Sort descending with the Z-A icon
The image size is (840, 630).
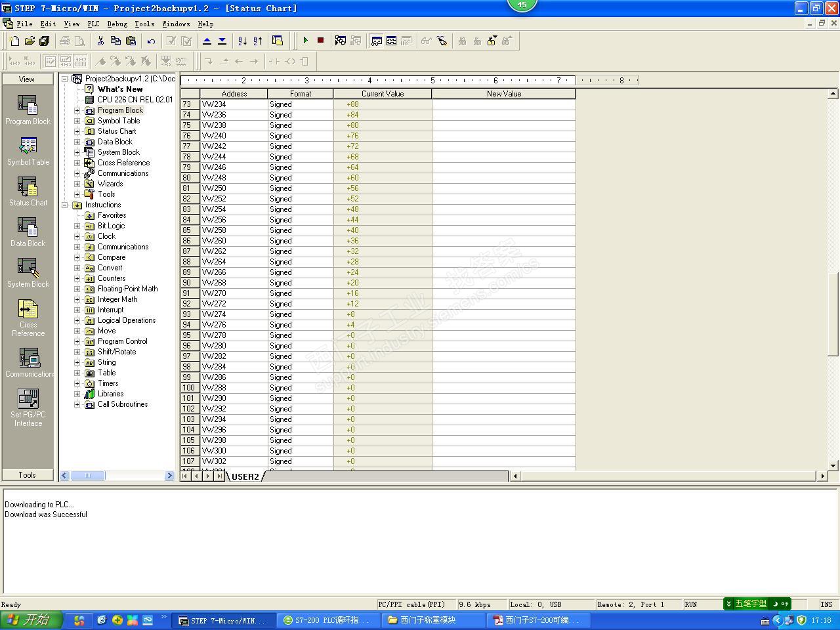click(257, 41)
